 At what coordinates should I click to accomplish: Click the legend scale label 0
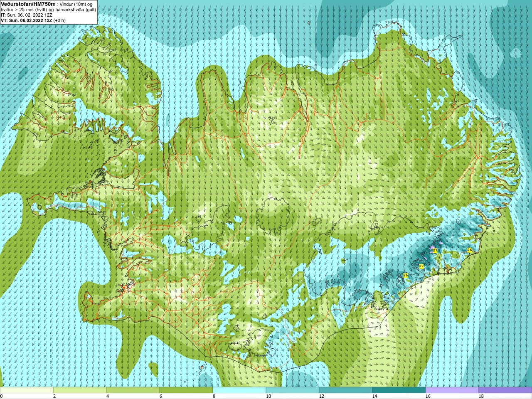(x=1, y=396)
